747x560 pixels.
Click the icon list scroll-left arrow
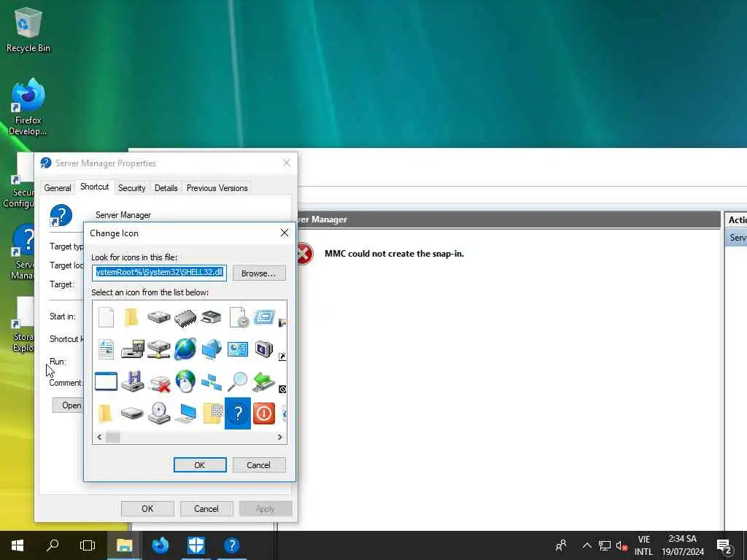click(99, 437)
